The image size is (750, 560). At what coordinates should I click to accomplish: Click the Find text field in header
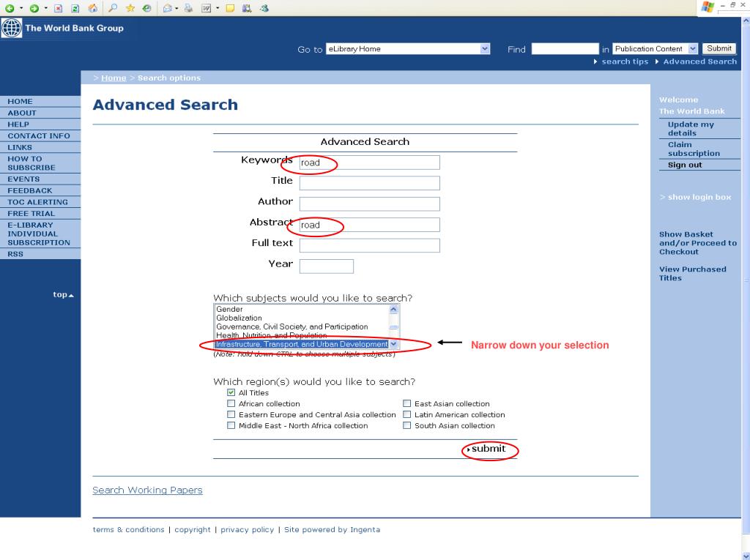[565, 49]
